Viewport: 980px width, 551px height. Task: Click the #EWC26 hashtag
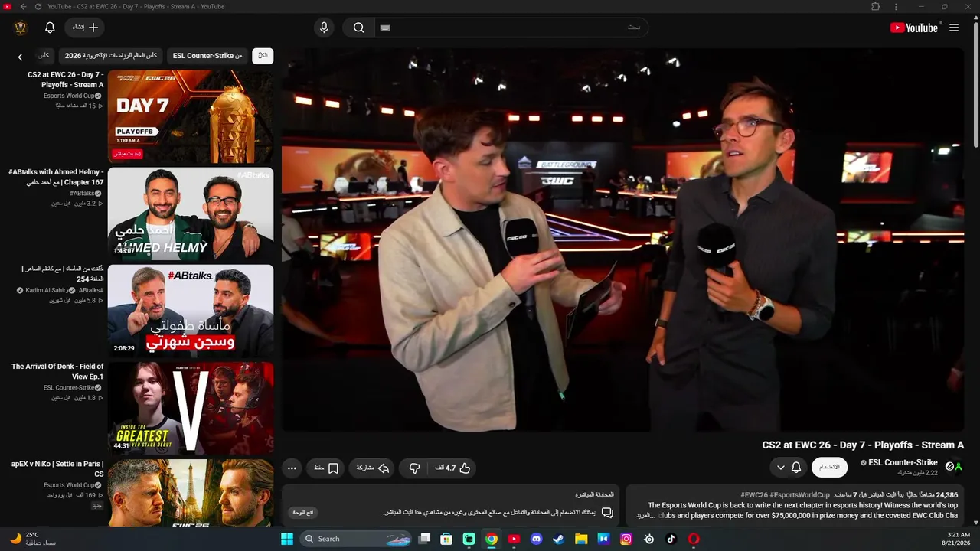(754, 495)
